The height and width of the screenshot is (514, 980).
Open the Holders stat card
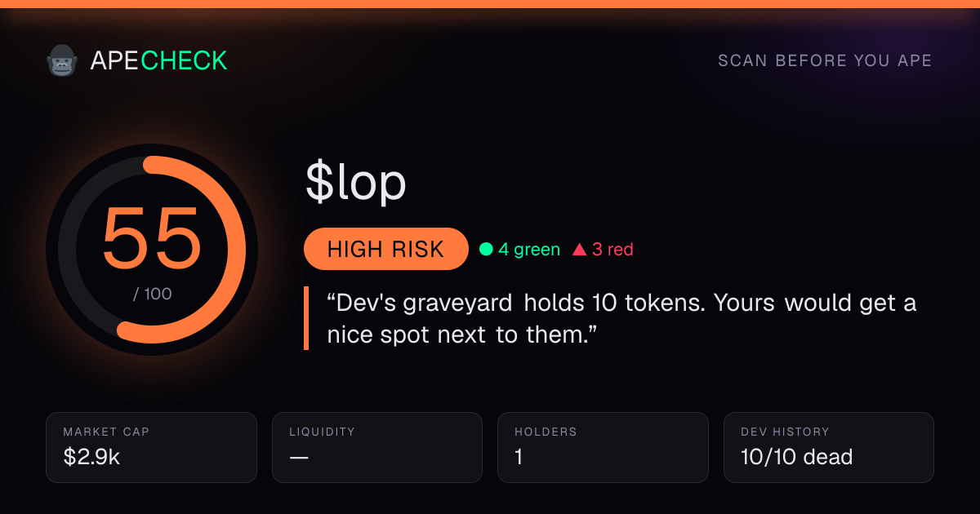pyautogui.click(x=603, y=447)
